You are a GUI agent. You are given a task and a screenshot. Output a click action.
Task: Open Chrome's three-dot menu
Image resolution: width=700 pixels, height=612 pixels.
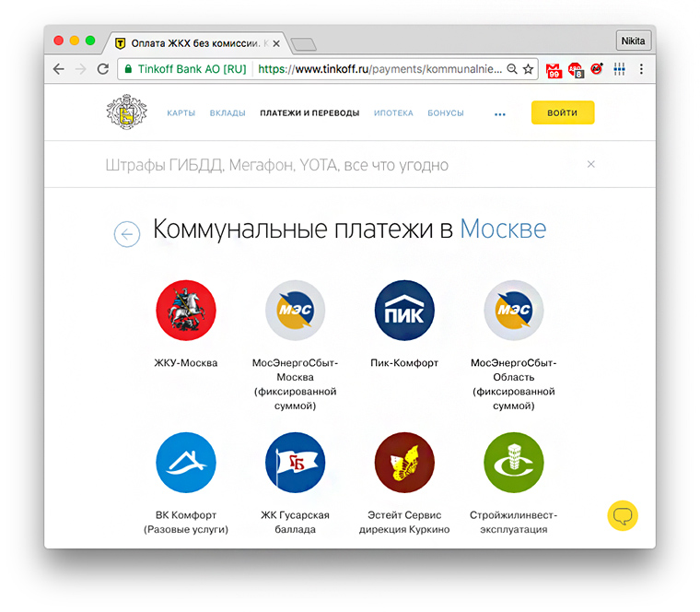(x=641, y=69)
